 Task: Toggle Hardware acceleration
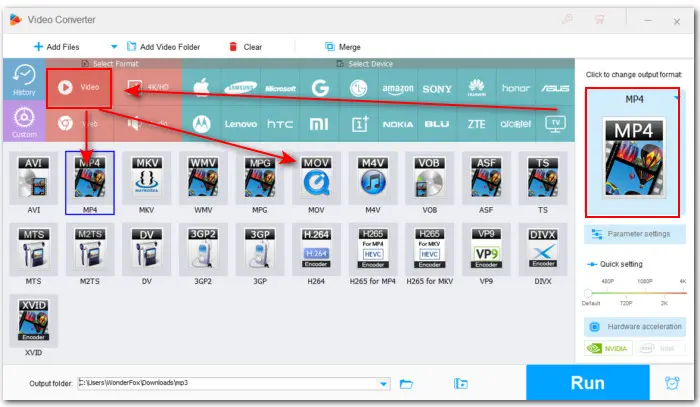click(x=634, y=327)
